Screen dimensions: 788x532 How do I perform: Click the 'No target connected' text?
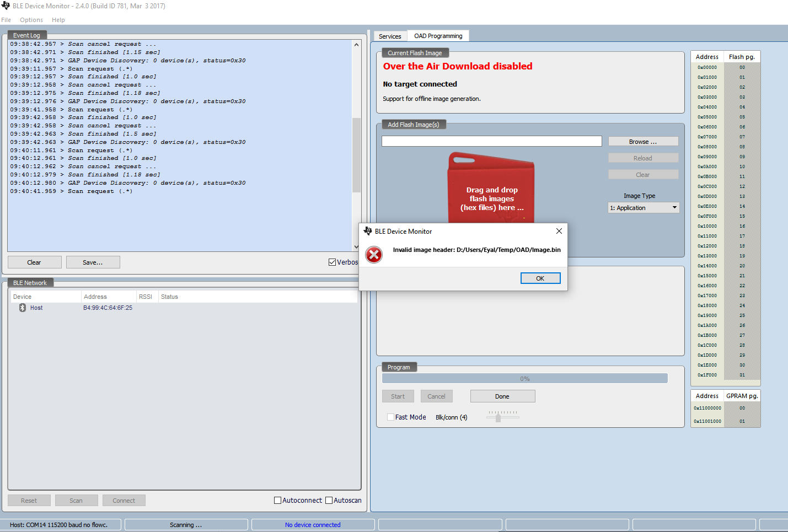tap(420, 84)
